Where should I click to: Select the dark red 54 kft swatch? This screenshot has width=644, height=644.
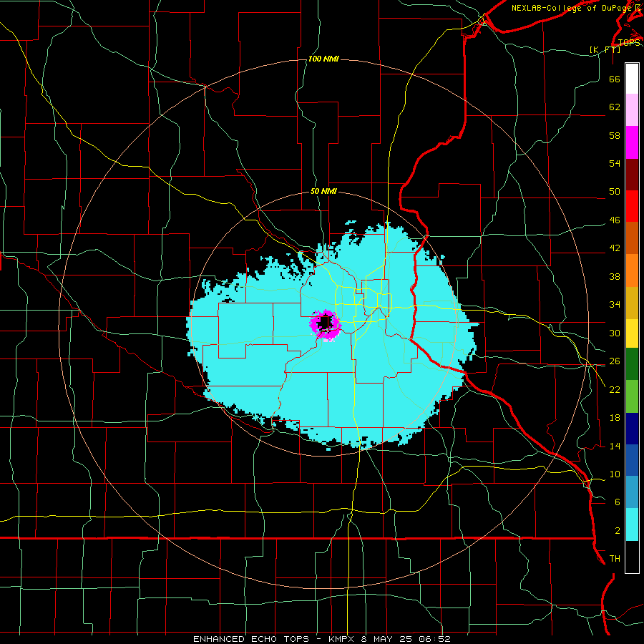(x=632, y=175)
